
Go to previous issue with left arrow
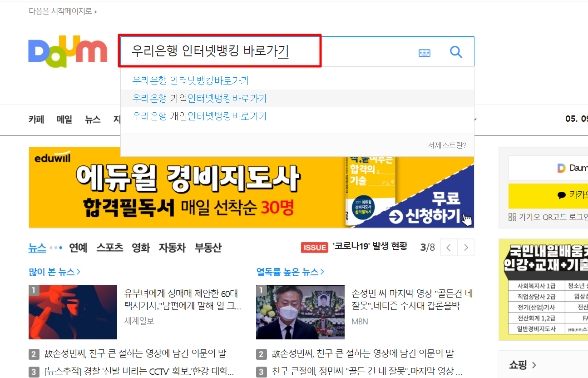click(449, 248)
